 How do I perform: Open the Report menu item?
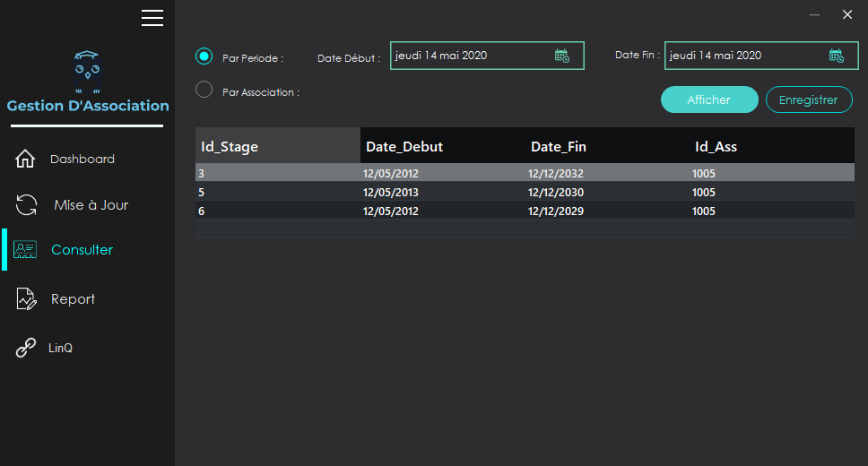(73, 299)
